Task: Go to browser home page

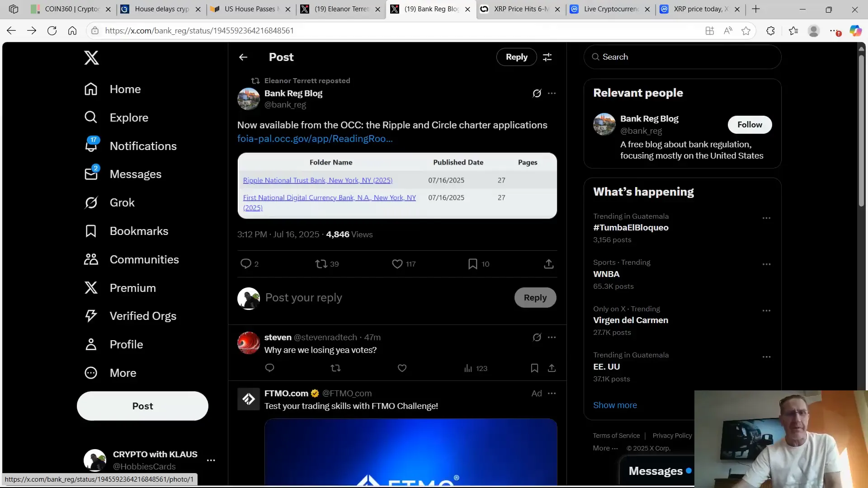Action: pyautogui.click(x=72, y=31)
